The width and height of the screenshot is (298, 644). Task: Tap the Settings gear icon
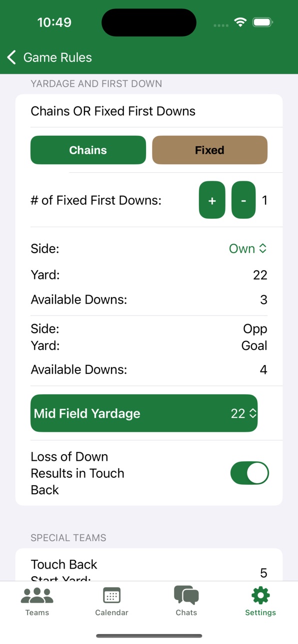tap(260, 596)
